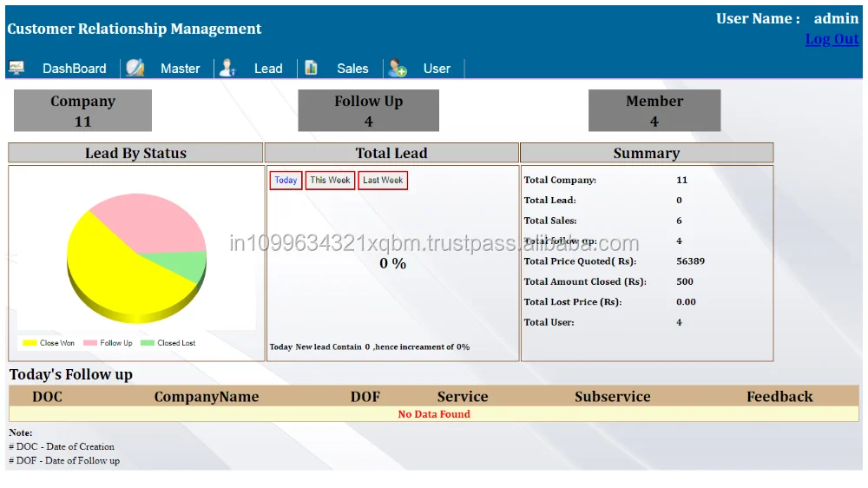Go to the Lead menu
Image resolution: width=868 pixels, height=488 pixels.
point(268,69)
